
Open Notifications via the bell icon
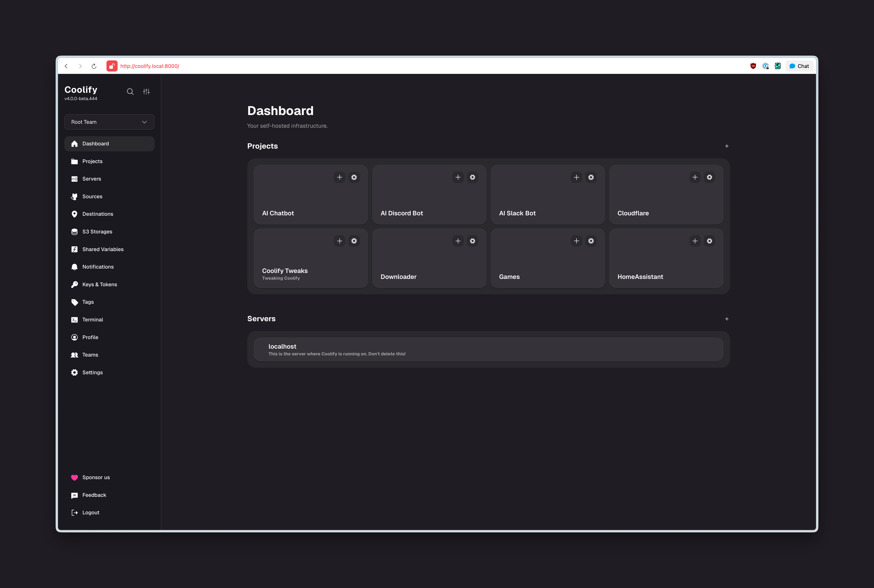(x=75, y=267)
